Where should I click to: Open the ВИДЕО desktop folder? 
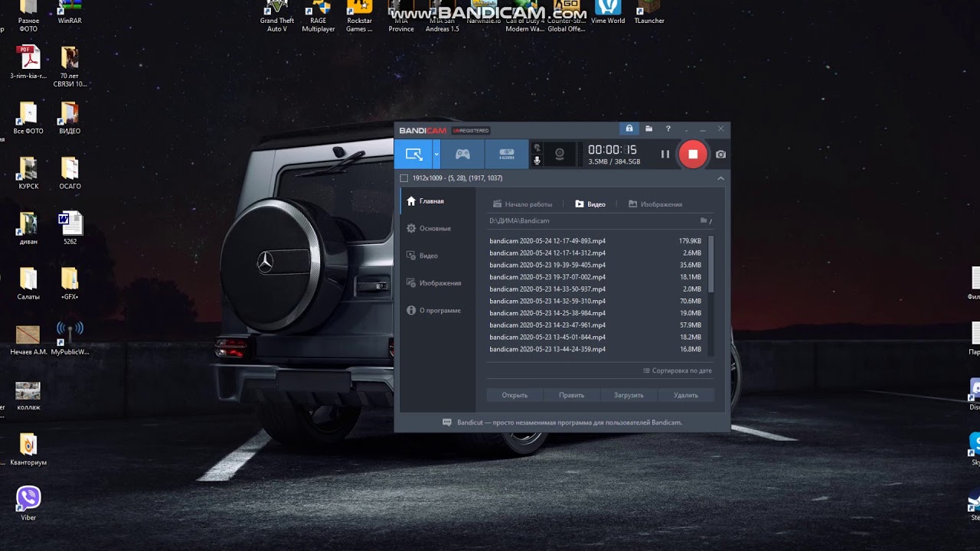70,118
